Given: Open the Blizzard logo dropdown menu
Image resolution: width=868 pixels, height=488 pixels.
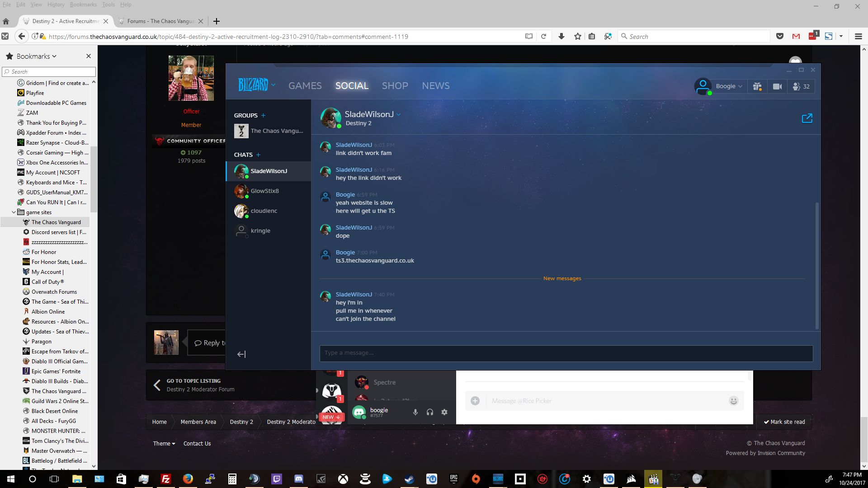Looking at the screenshot, I should [256, 85].
